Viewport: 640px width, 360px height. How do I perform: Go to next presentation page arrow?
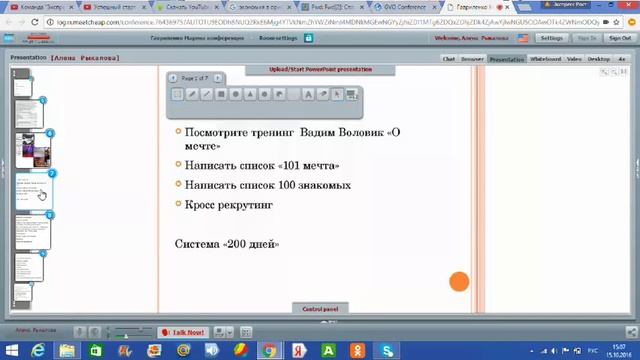(218, 78)
